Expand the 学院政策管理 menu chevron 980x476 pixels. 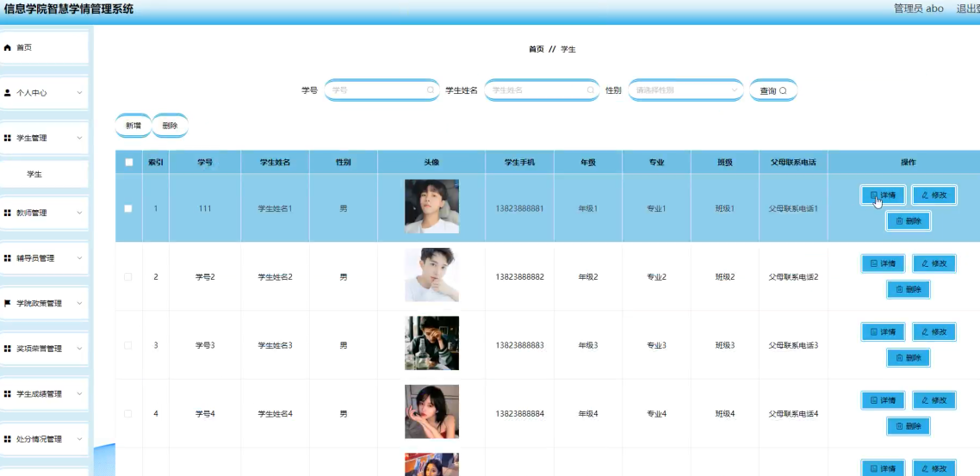(x=79, y=304)
